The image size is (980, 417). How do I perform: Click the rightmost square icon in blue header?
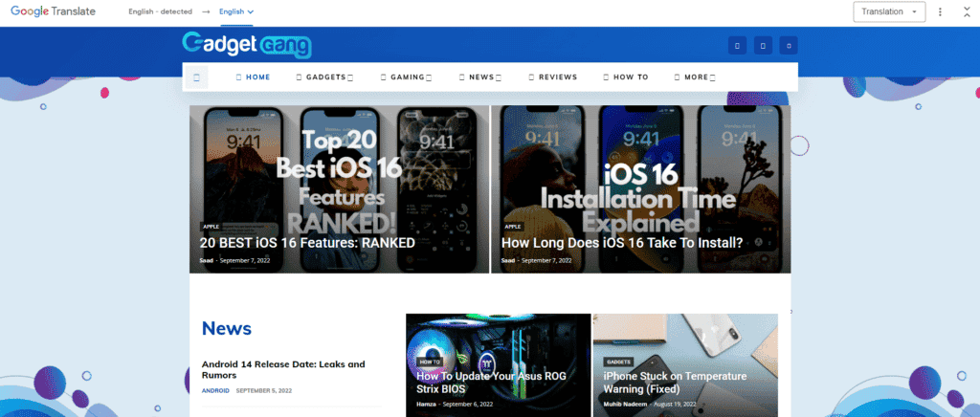(788, 45)
